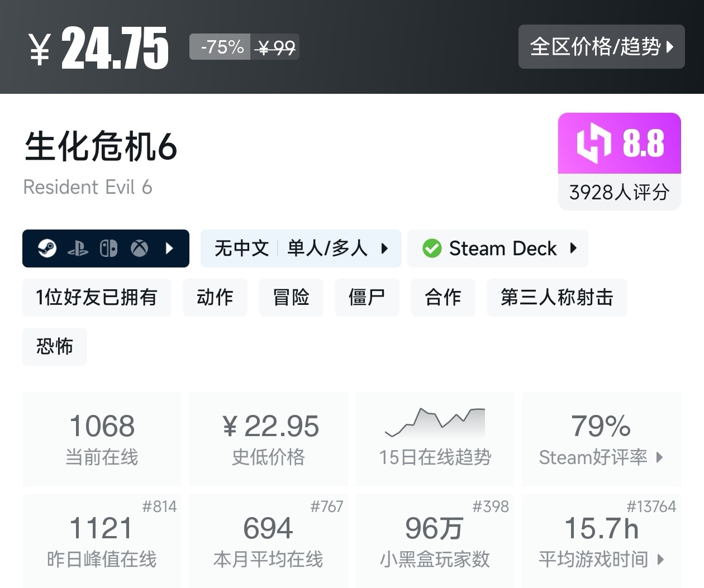The image size is (704, 588).
Task: Expand the 平均游戏时间 arrow
Action: coord(660,559)
